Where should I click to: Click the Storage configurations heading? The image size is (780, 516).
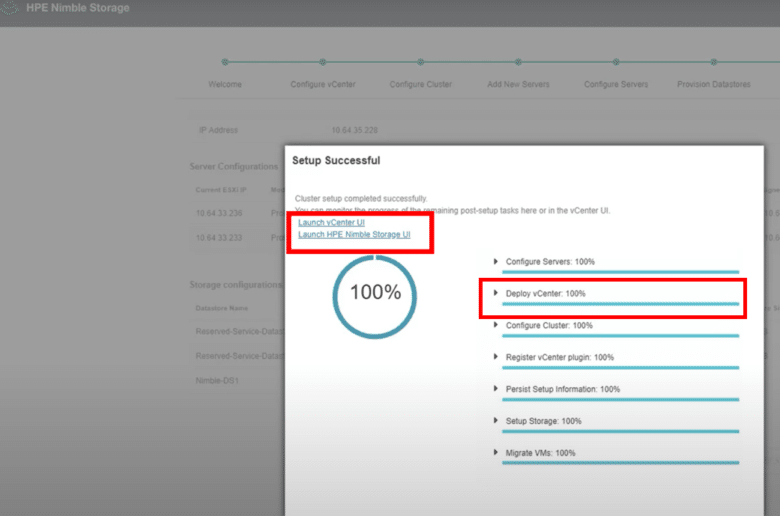(236, 285)
